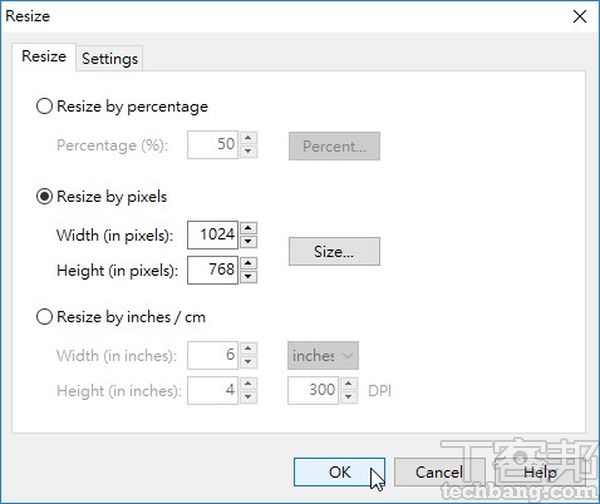
Task: Click the Help button
Action: (540, 472)
